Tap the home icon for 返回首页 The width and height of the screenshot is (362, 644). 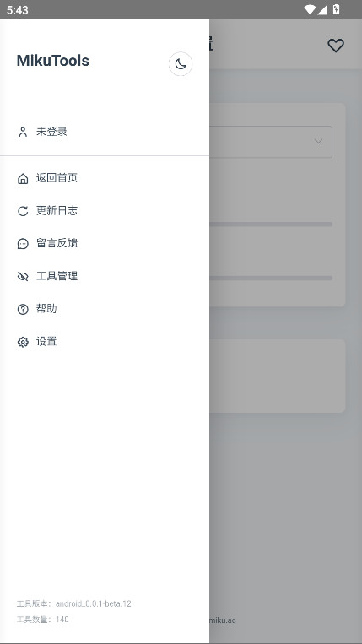23,178
